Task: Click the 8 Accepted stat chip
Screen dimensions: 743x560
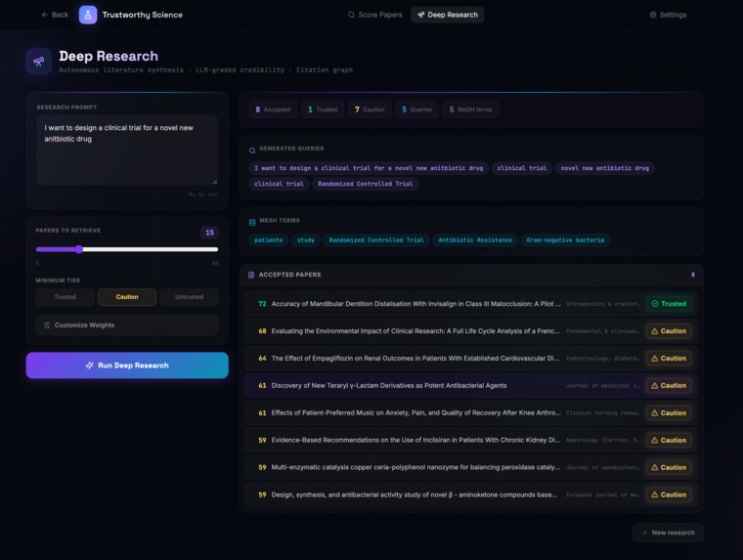Action: pyautogui.click(x=273, y=109)
